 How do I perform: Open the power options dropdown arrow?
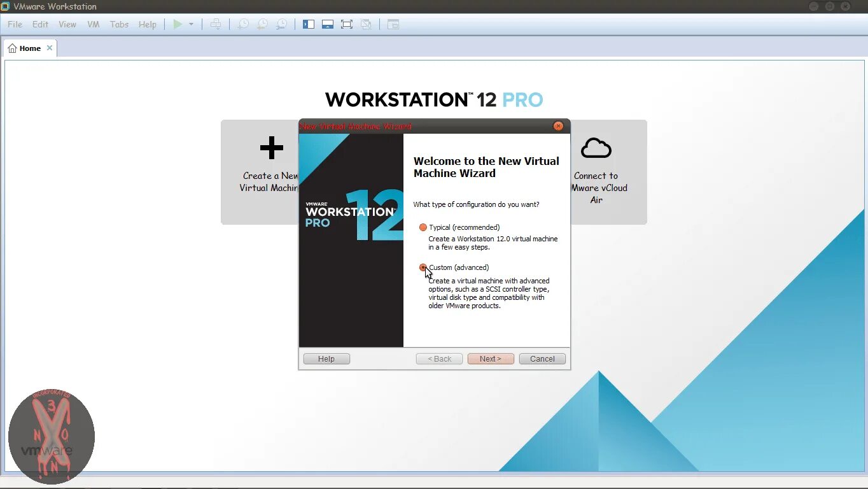pyautogui.click(x=191, y=24)
